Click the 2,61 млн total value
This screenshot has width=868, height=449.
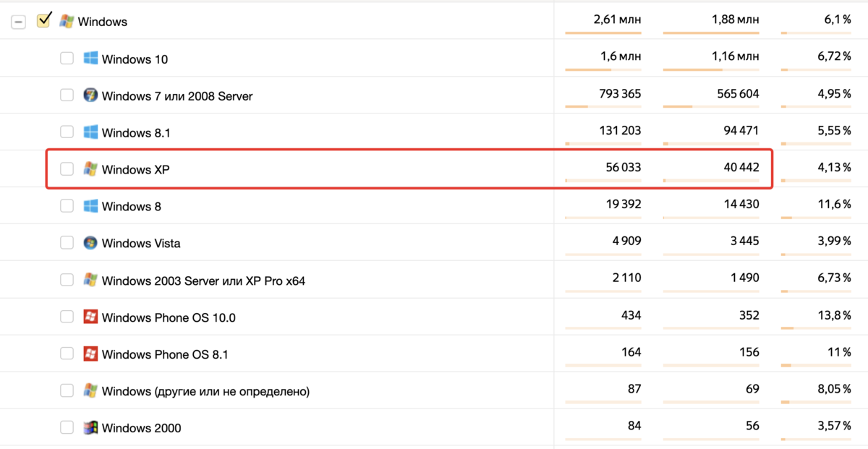pyautogui.click(x=617, y=19)
